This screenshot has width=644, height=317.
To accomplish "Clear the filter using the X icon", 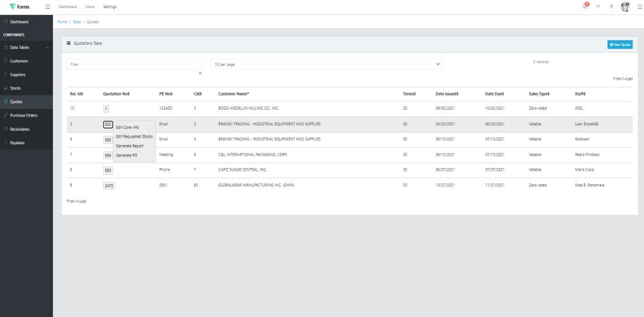I will coord(199,72).
